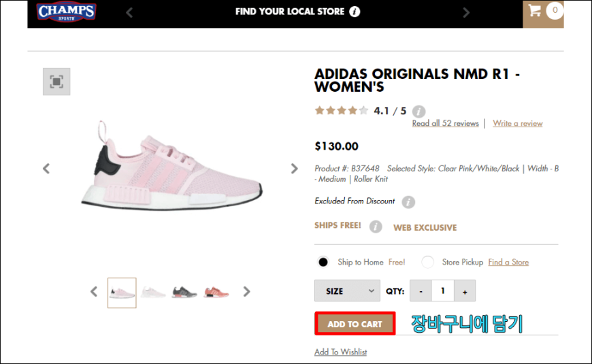This screenshot has width=592, height=364.
Task: Open info icon for Excluded From Discount
Action: click(x=408, y=202)
